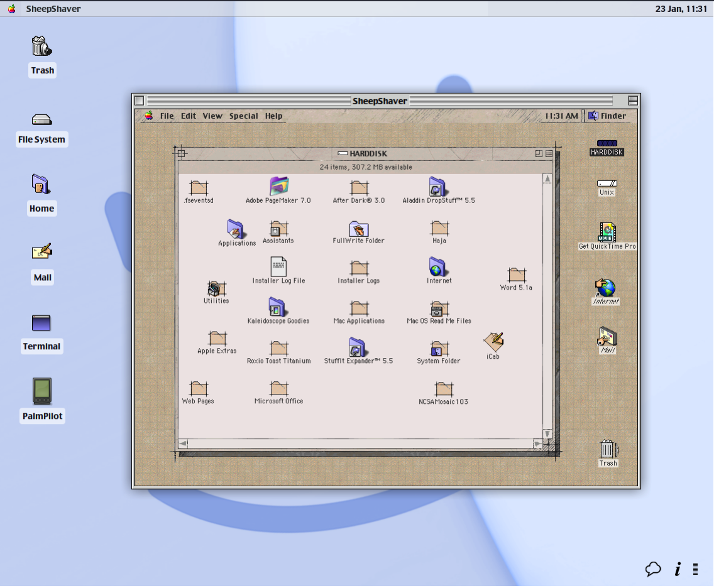Open the NCSAMosaic103 folder
The width and height of the screenshot is (714, 588).
point(444,389)
